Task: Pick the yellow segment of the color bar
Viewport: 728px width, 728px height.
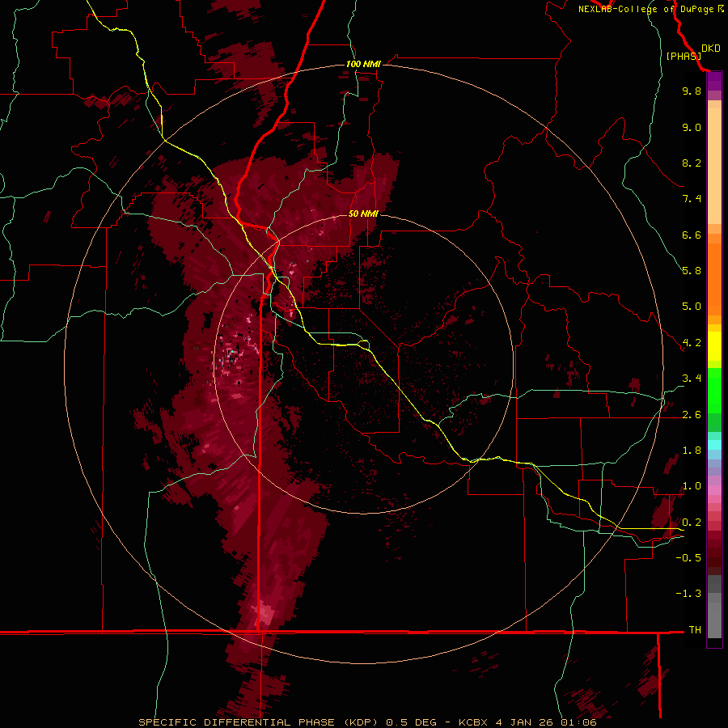Action: (x=714, y=346)
